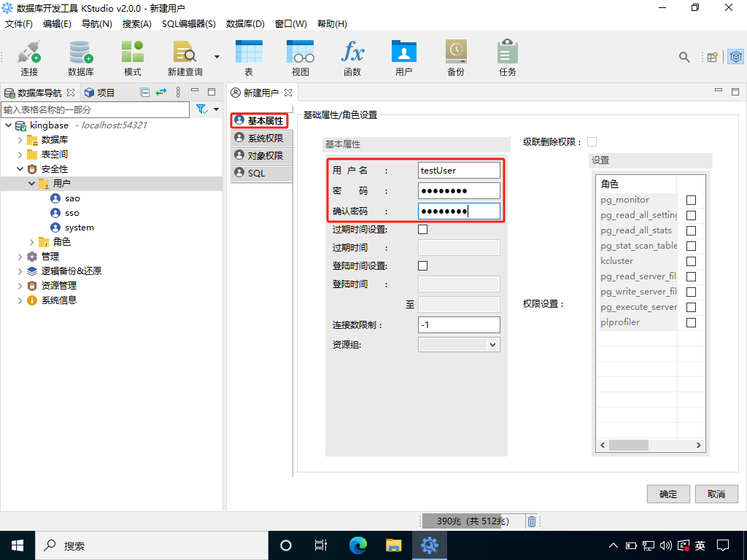This screenshot has width=747, height=560.
Task: Click the garbage collection trash icon
Action: coord(532,521)
